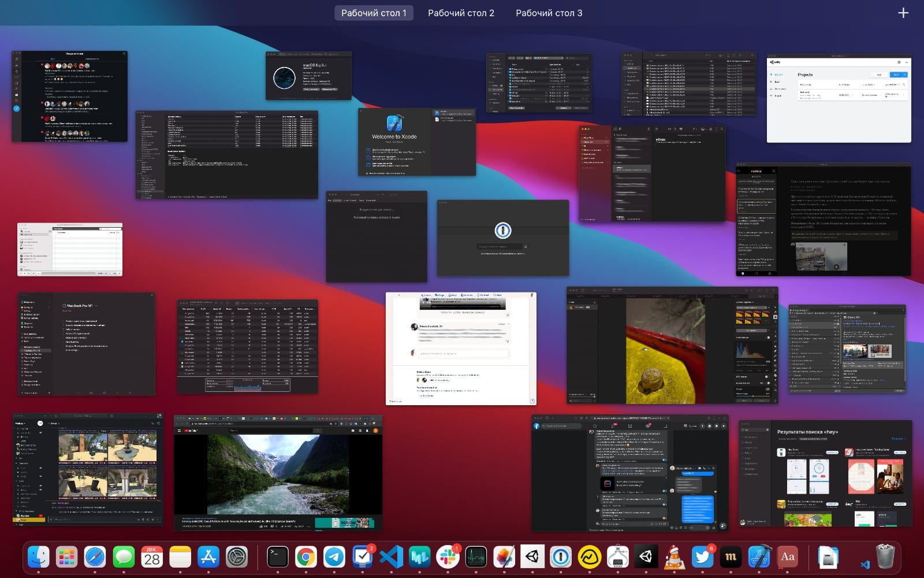Open Terminal from the Dock
This screenshot has width=924, height=578.
click(x=278, y=557)
